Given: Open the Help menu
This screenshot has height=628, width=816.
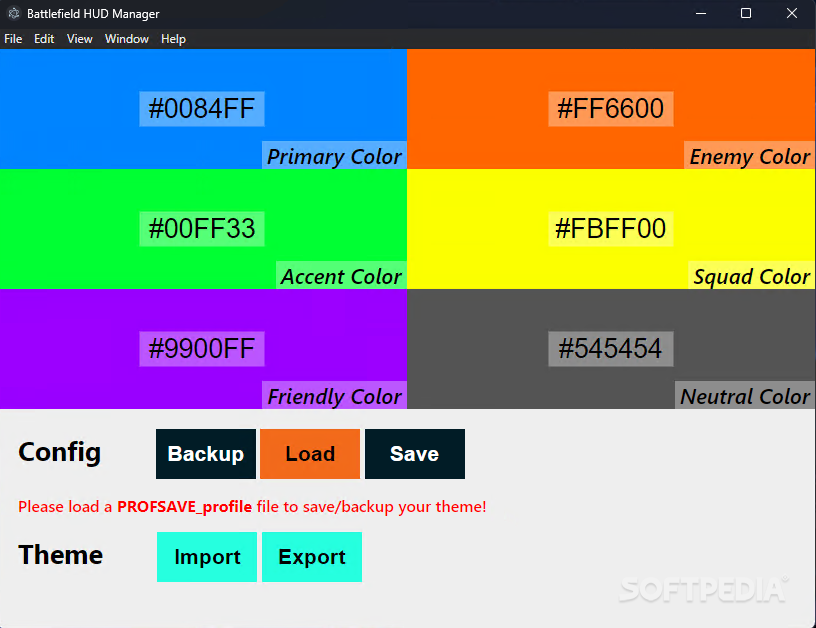Looking at the screenshot, I should pyautogui.click(x=173, y=39).
